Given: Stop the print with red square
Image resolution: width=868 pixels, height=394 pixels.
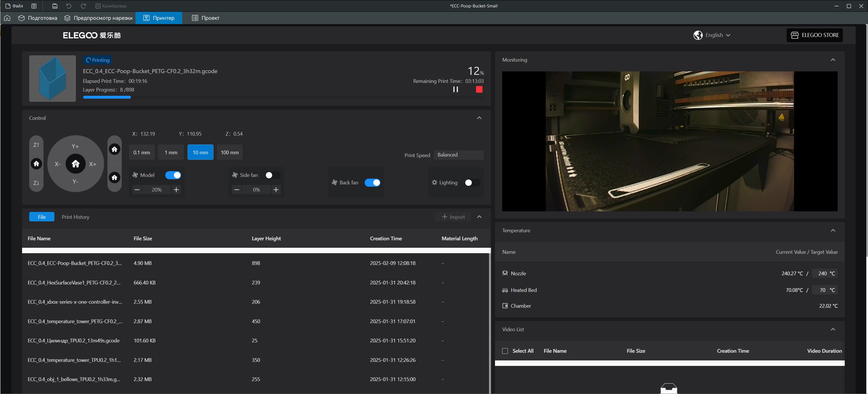Looking at the screenshot, I should coord(479,89).
